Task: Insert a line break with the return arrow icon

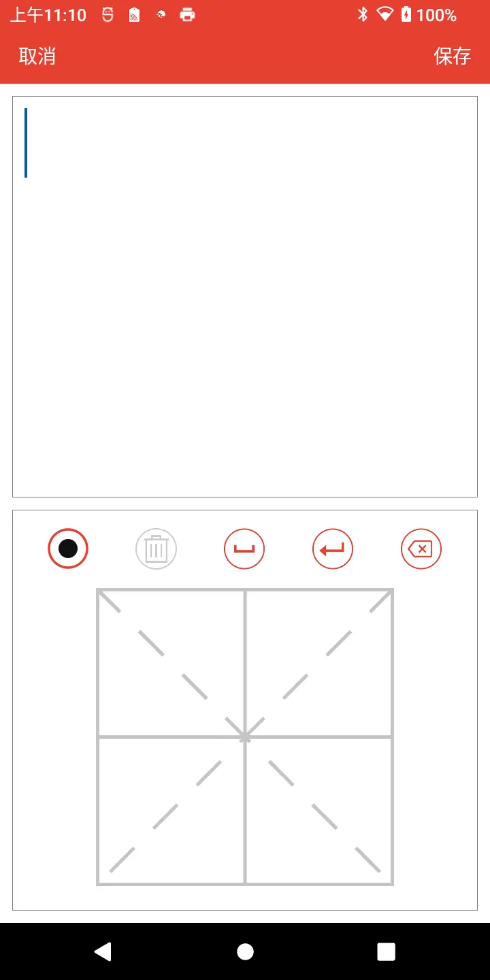Action: click(333, 548)
